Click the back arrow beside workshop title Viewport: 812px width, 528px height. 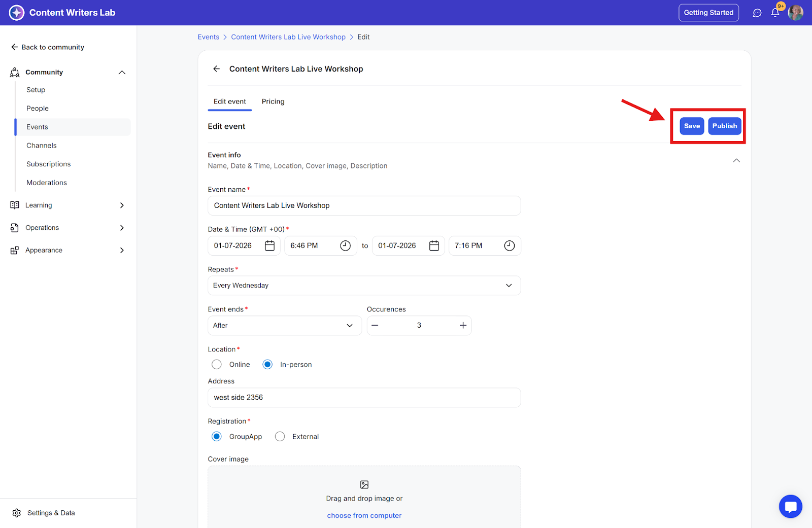(217, 69)
